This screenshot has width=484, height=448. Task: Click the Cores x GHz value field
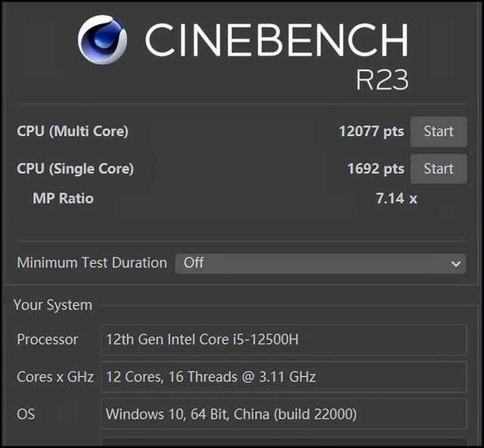point(284,377)
